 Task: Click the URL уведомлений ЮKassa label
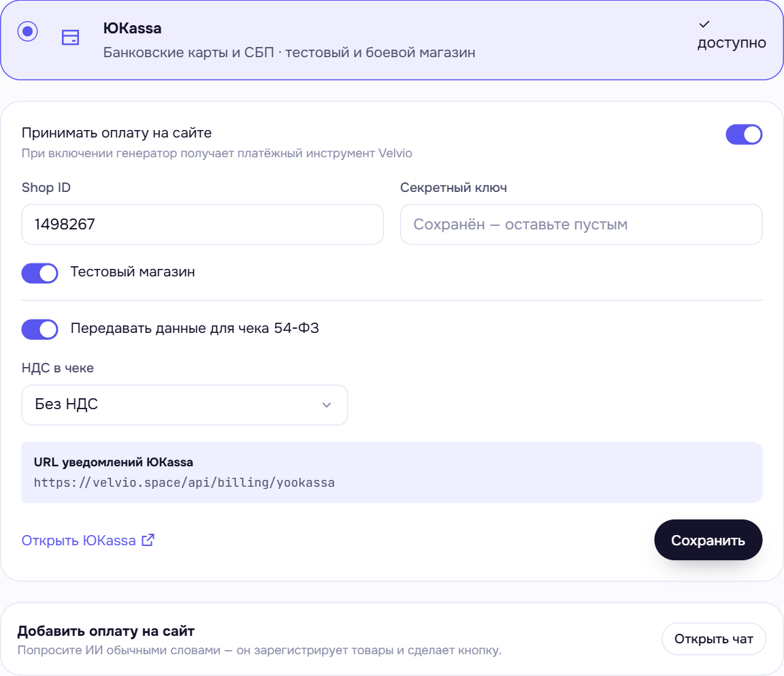point(114,462)
